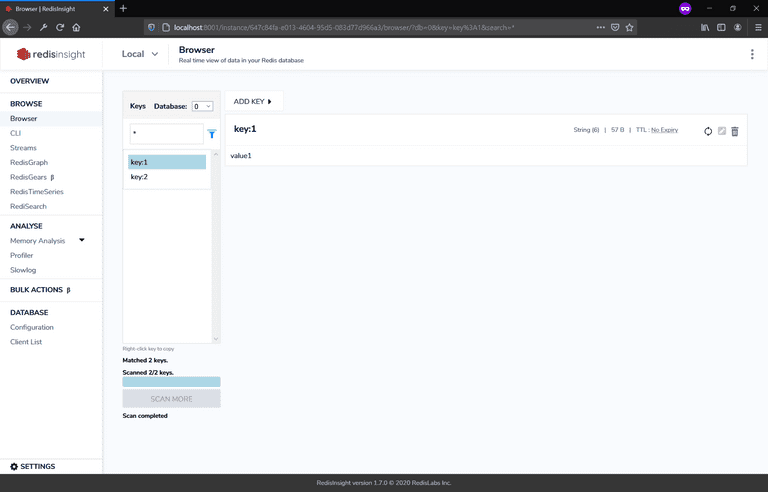Open the Streams section
768x492 pixels.
point(23,148)
